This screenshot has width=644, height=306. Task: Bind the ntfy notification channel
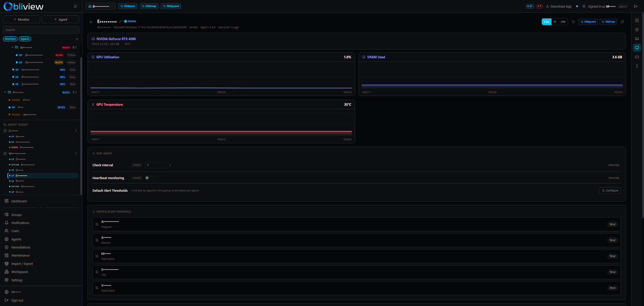pyautogui.click(x=612, y=272)
